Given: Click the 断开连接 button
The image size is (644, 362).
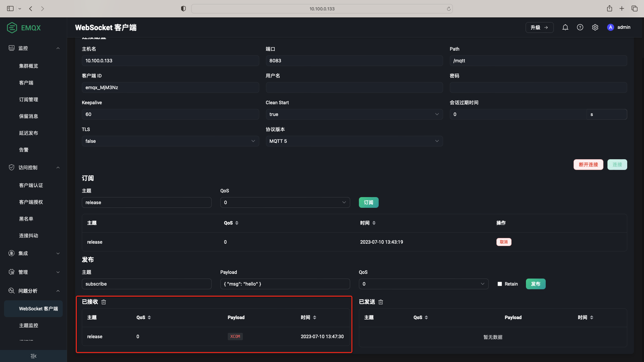Looking at the screenshot, I should [x=588, y=165].
